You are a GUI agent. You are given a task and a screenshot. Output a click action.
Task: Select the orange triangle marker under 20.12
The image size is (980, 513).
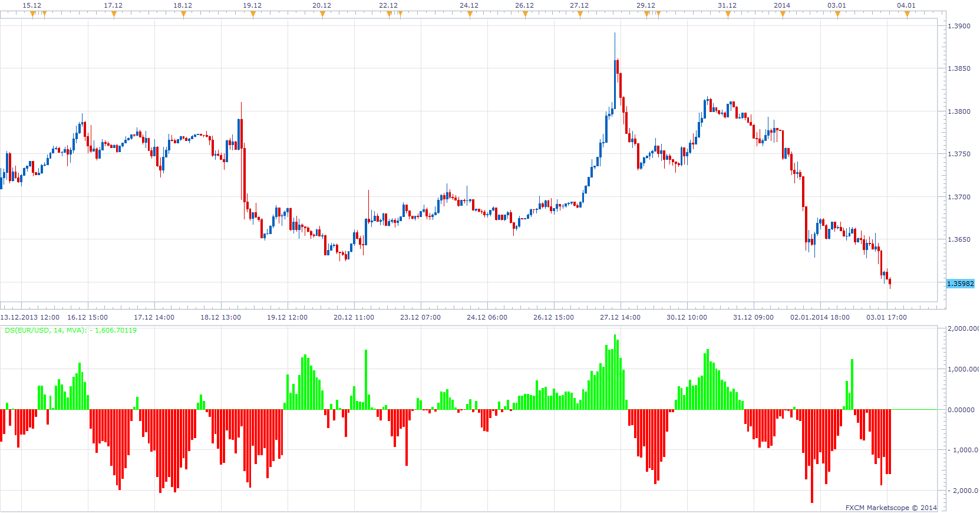322,14
